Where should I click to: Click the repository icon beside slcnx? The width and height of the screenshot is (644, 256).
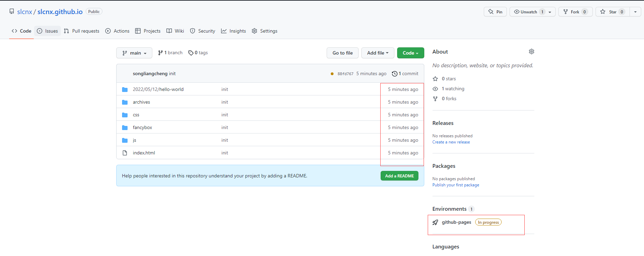12,11
